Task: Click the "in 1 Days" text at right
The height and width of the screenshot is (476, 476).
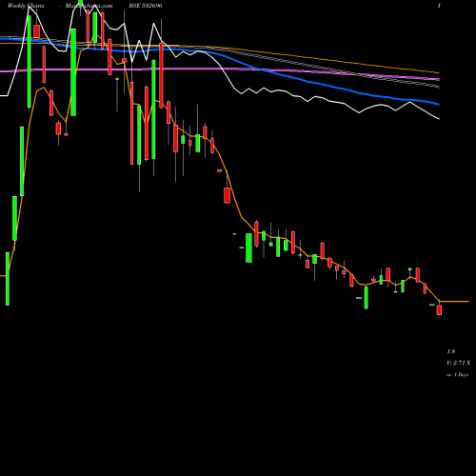Action: click(457, 375)
